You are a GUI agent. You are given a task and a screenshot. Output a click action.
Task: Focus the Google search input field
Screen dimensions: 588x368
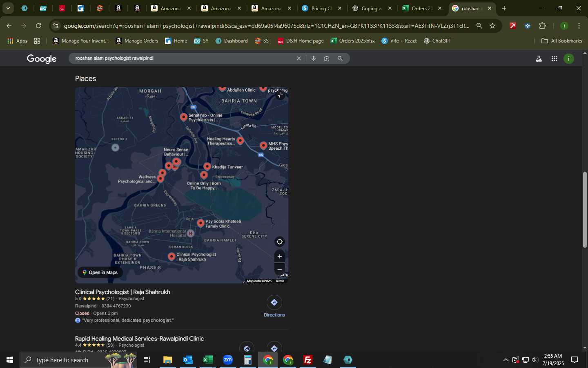pyautogui.click(x=183, y=58)
